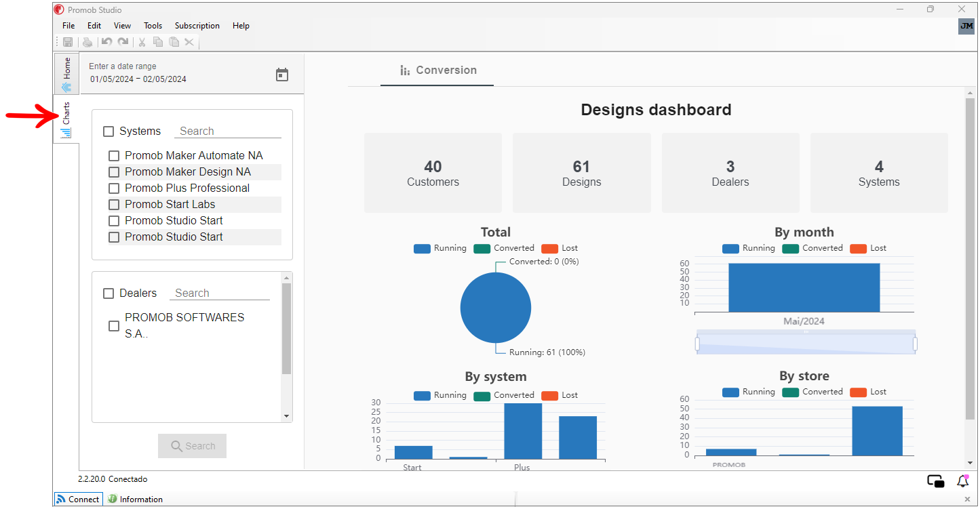Toggle Lost legend in By store chart
This screenshot has width=980, height=509.
point(868,392)
